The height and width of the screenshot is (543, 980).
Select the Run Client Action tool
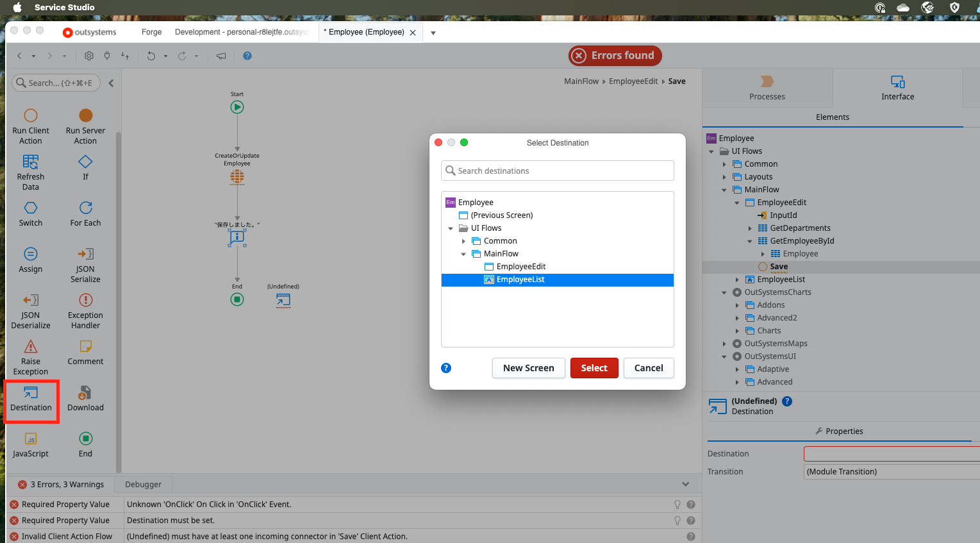pos(31,126)
